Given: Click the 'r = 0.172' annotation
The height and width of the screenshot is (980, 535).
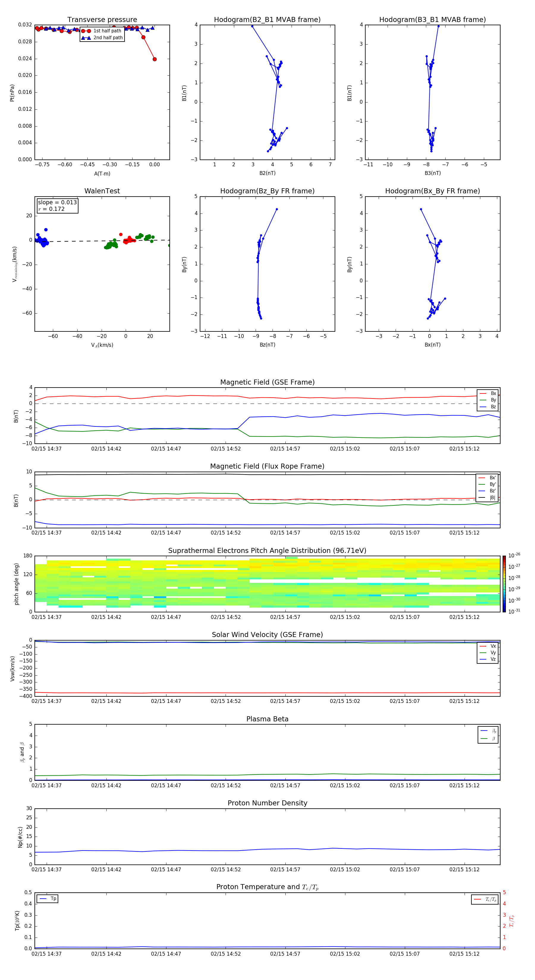Looking at the screenshot, I should 51,209.
